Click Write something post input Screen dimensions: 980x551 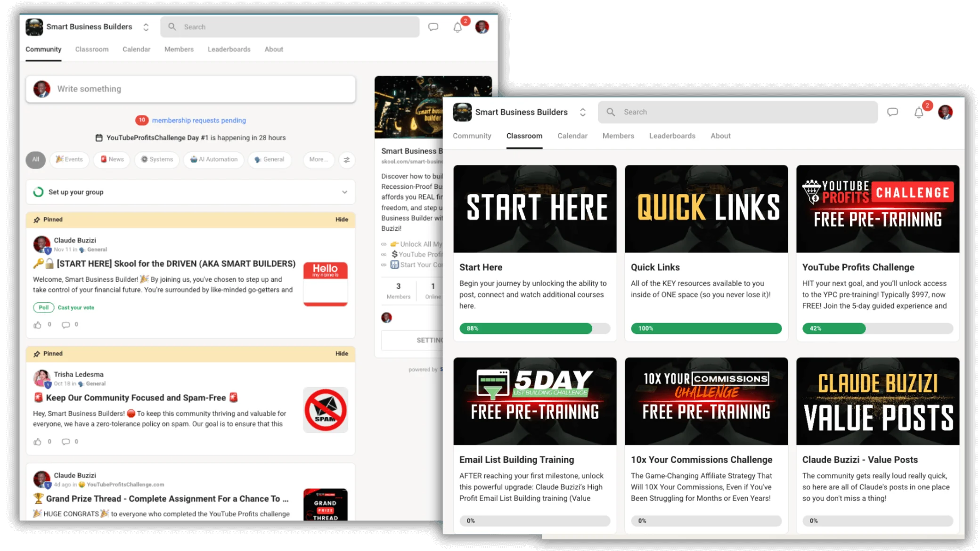coord(191,89)
